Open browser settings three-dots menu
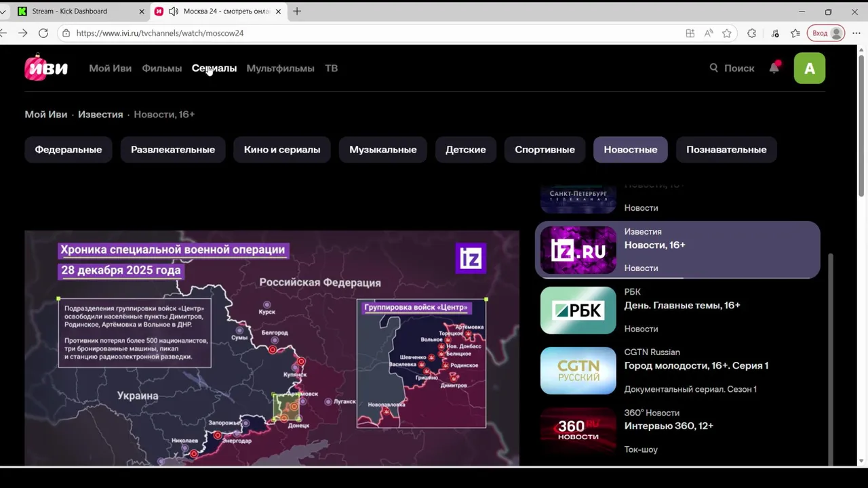 coord(856,33)
